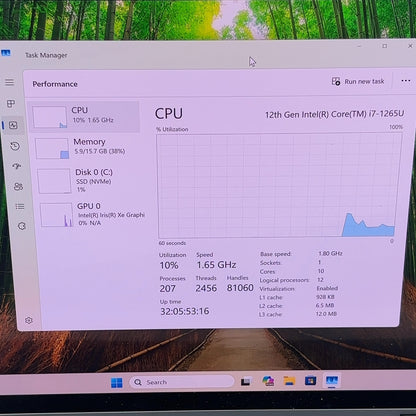
Task: Click the CPU utilization graph
Action: pyautogui.click(x=279, y=185)
